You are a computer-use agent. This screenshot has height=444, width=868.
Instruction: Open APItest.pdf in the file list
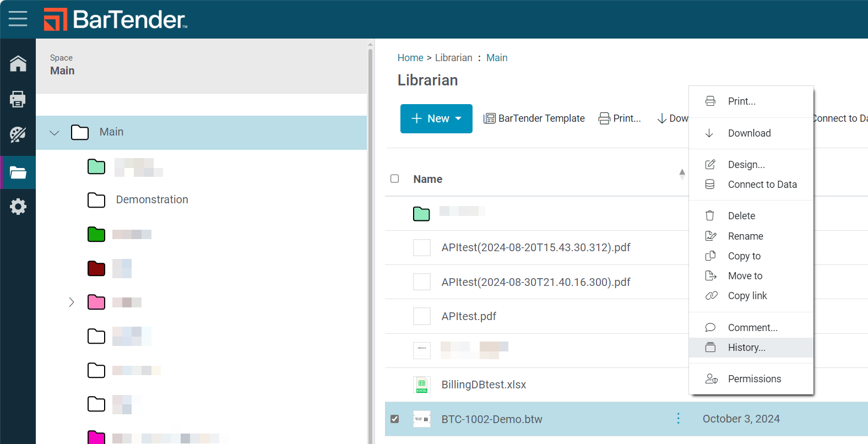(x=469, y=316)
